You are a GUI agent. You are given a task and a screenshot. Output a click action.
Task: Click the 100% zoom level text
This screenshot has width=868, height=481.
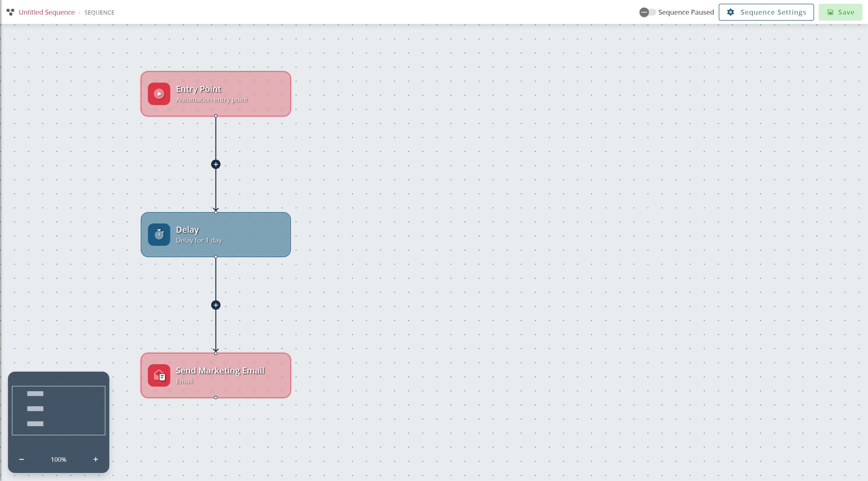click(x=59, y=459)
